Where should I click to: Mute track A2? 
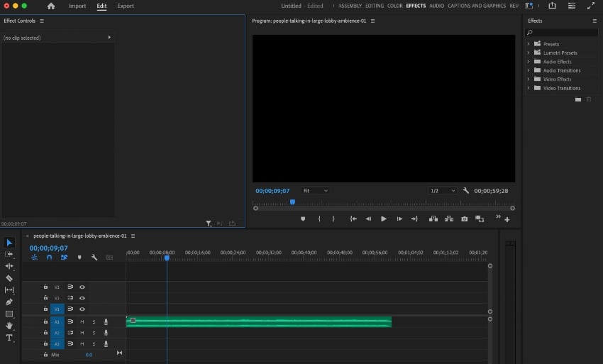tap(82, 333)
